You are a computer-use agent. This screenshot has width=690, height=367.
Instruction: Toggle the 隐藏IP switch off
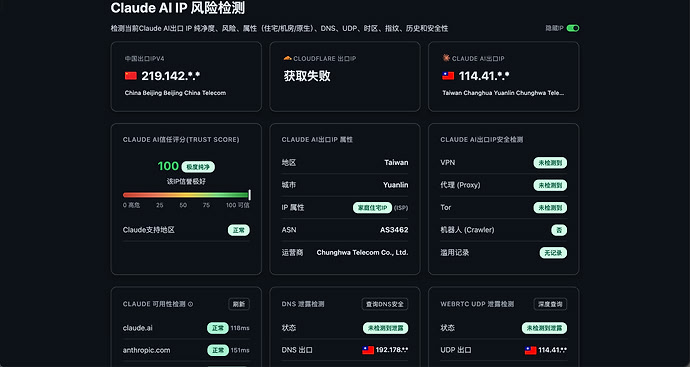(573, 28)
